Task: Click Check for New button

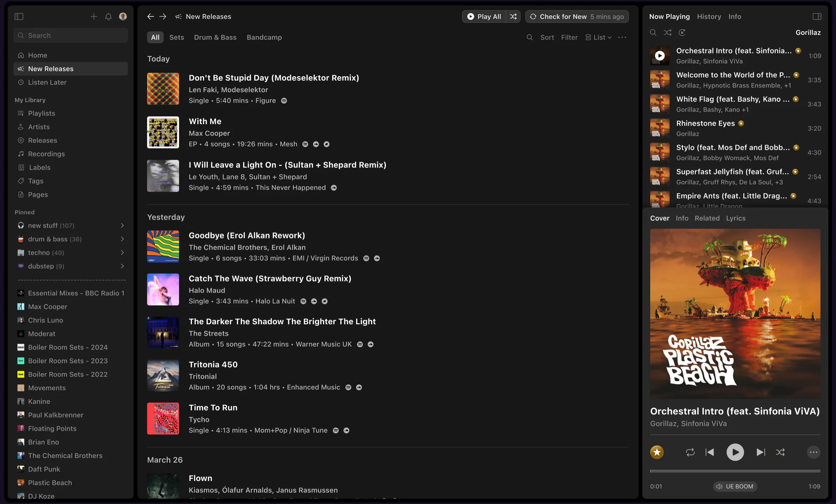Action: (577, 16)
